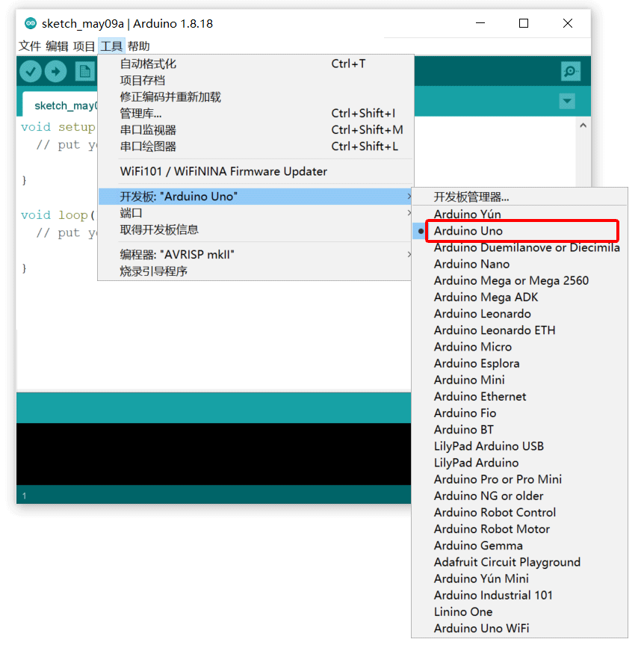Click the Upload arrow toolbar icon
The width and height of the screenshot is (644, 651).
click(58, 71)
